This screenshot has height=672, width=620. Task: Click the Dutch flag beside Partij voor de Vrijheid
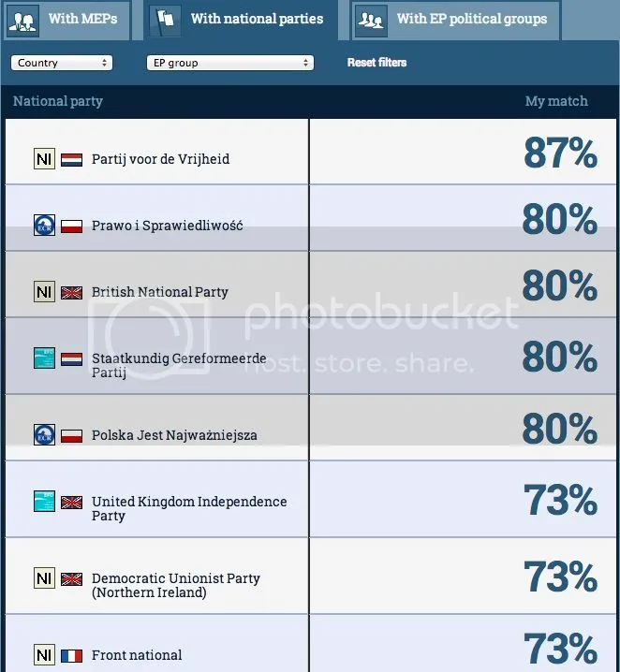pyautogui.click(x=71, y=159)
